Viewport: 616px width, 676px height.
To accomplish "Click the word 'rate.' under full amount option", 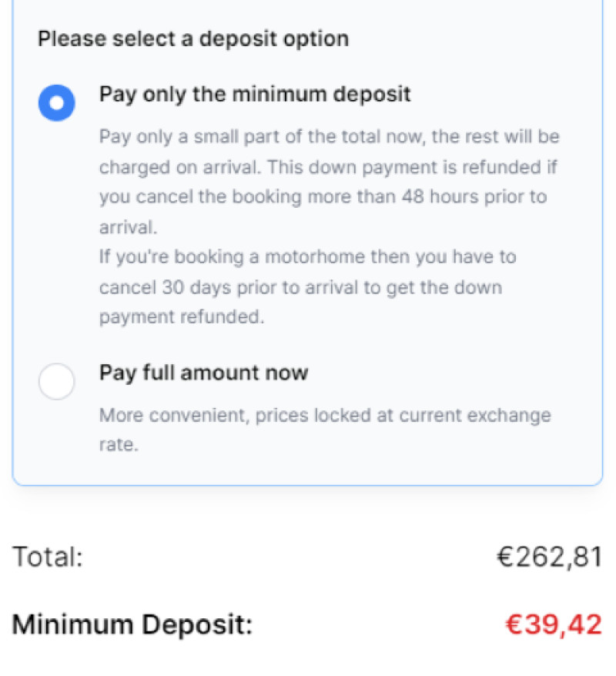I will (x=119, y=445).
